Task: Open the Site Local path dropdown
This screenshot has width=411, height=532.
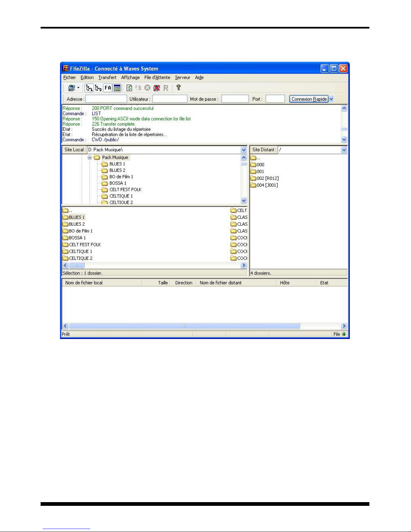Action: pyautogui.click(x=244, y=150)
